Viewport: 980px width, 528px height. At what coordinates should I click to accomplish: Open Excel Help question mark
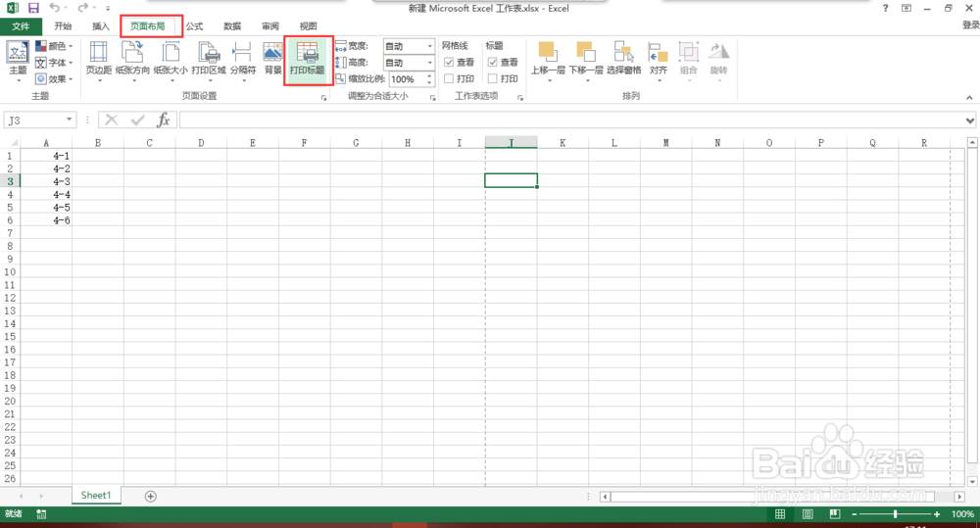[x=885, y=8]
